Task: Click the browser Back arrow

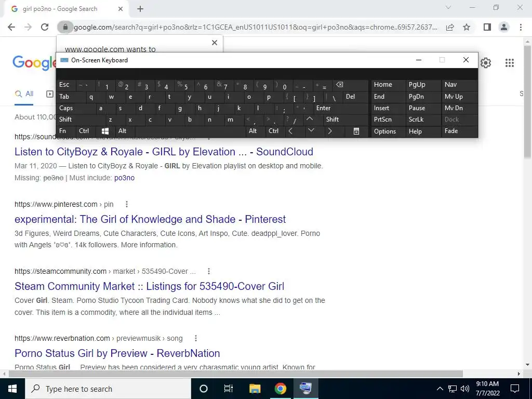Action: tap(11, 27)
